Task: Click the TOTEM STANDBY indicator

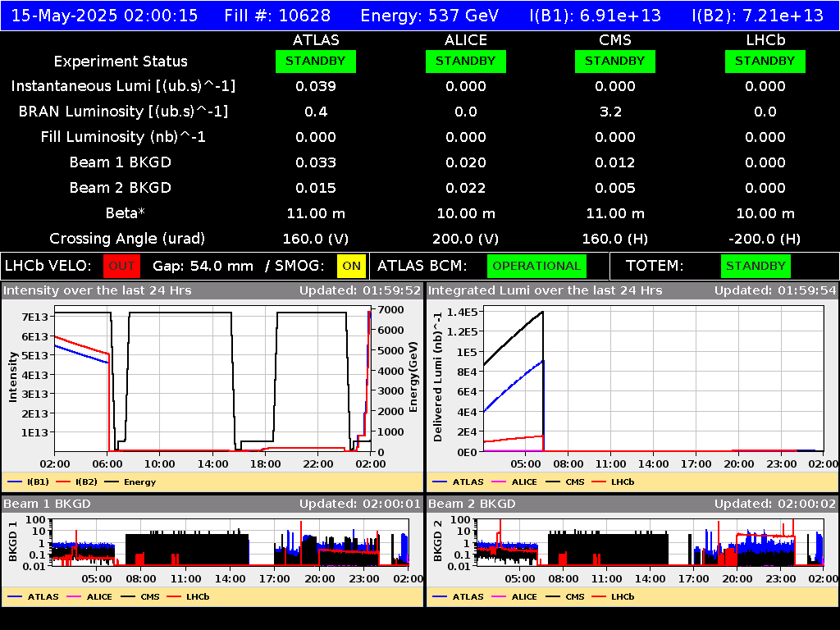Action: [756, 266]
